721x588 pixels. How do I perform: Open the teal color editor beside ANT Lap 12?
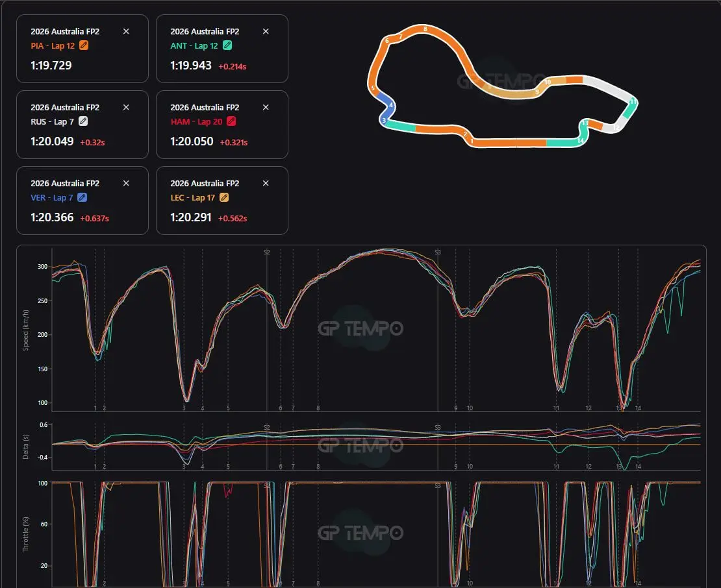point(227,45)
